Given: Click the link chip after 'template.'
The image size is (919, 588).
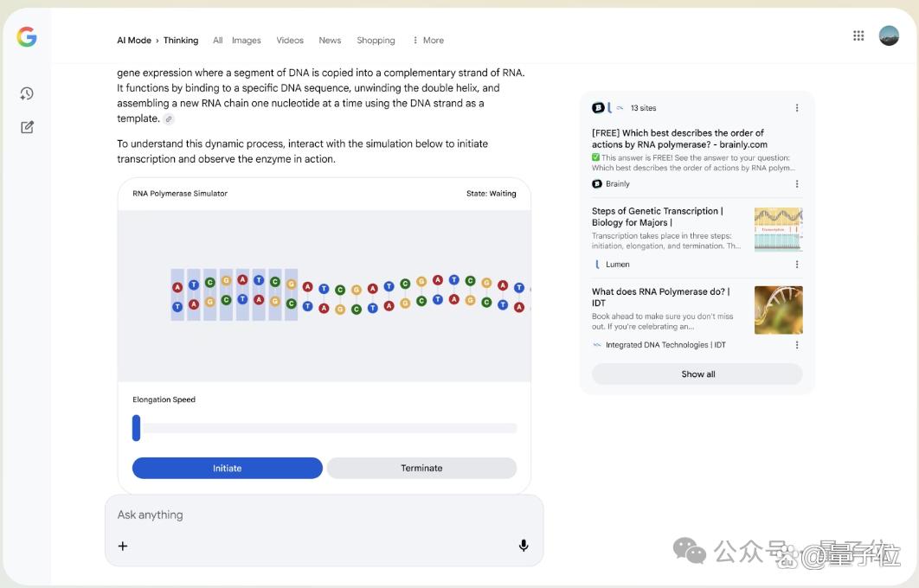Looking at the screenshot, I should pyautogui.click(x=169, y=118).
